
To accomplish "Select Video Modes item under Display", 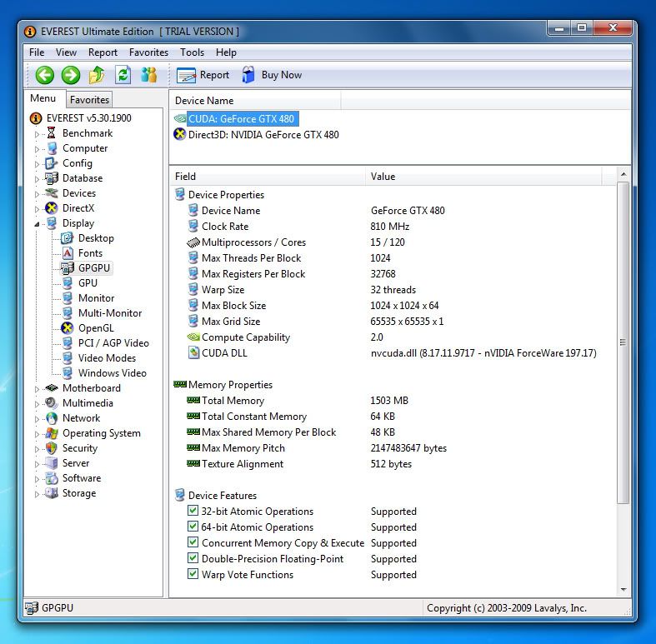I will pyautogui.click(x=107, y=358).
